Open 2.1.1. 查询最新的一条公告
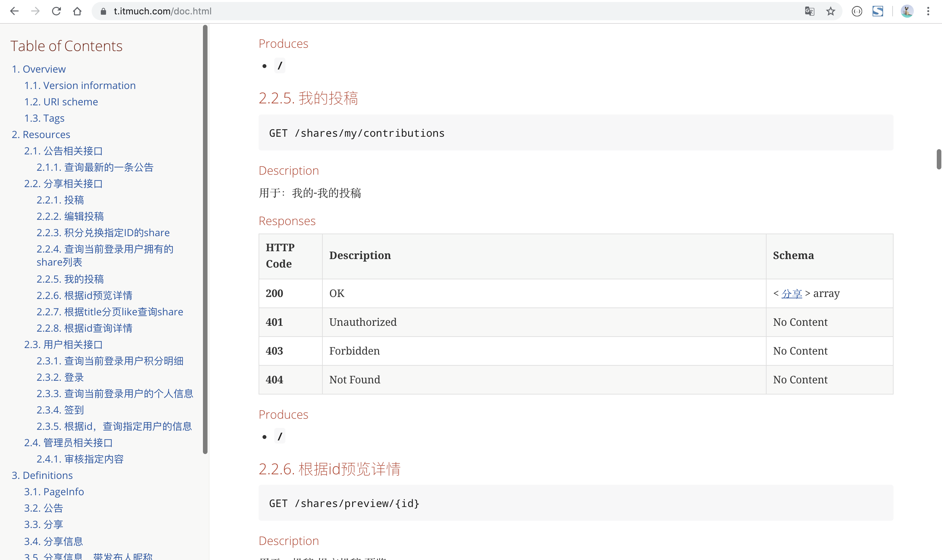The width and height of the screenshot is (942, 560). click(x=95, y=167)
